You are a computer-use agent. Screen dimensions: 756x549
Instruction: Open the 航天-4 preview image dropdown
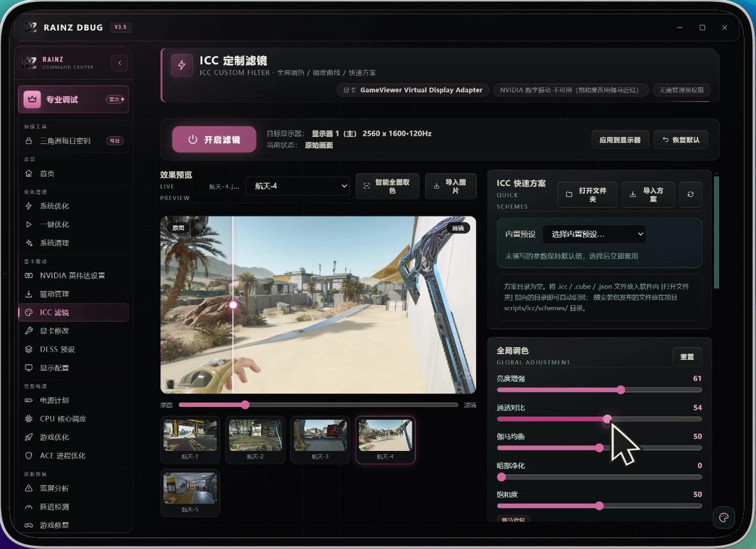point(298,186)
